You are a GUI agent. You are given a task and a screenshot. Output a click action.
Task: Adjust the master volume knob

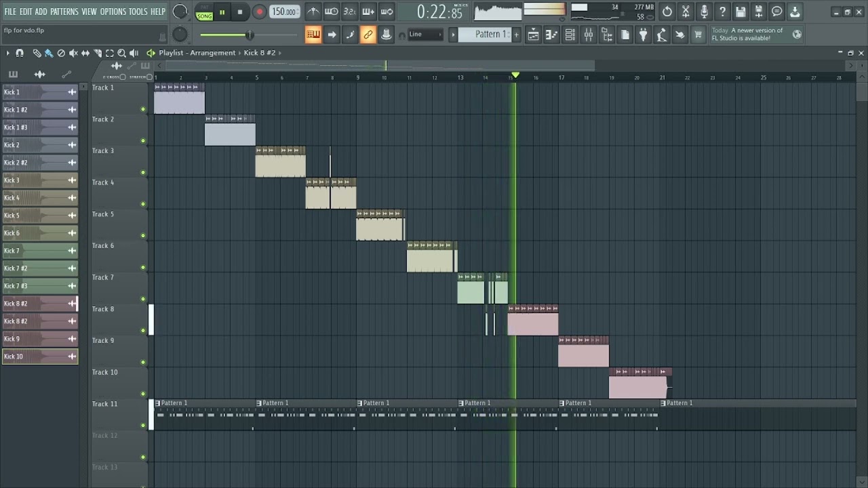point(180,12)
